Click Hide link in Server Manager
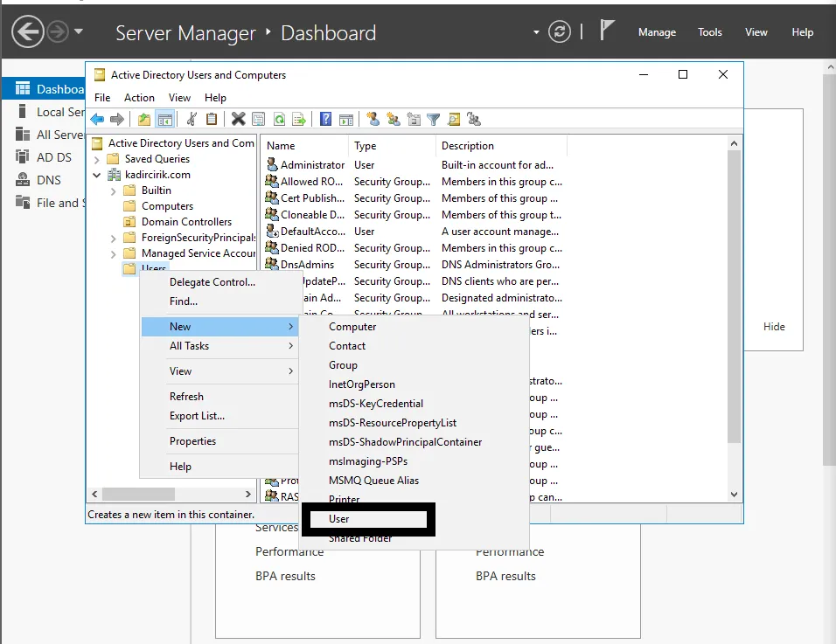836x644 pixels. tap(774, 327)
